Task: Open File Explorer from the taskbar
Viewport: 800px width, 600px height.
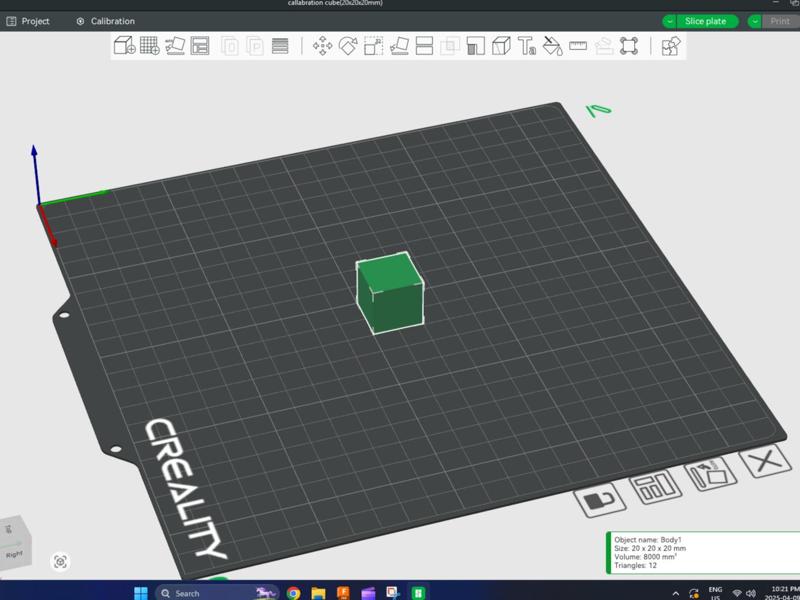Action: coord(318,593)
